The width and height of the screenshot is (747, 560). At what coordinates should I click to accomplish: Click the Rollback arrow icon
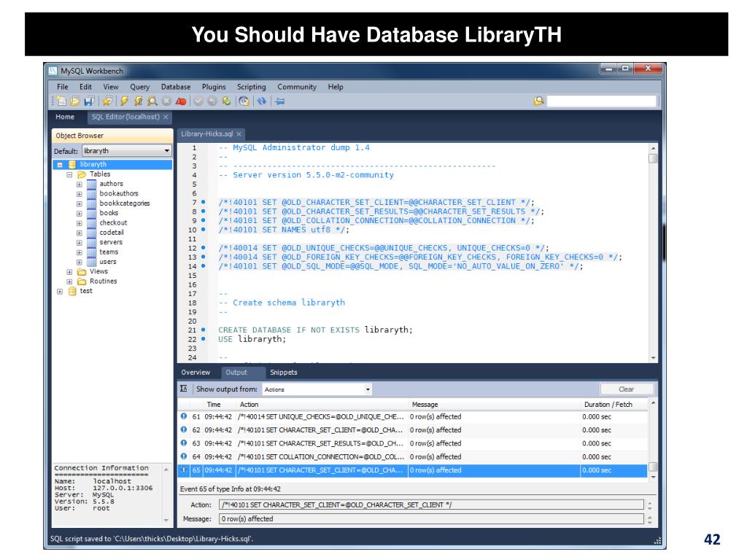[212, 101]
